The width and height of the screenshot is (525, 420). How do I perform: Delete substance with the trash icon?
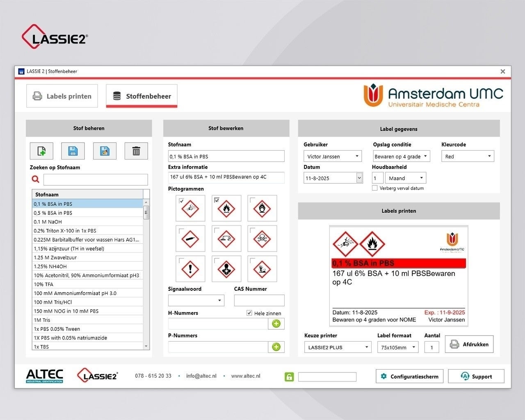point(136,151)
